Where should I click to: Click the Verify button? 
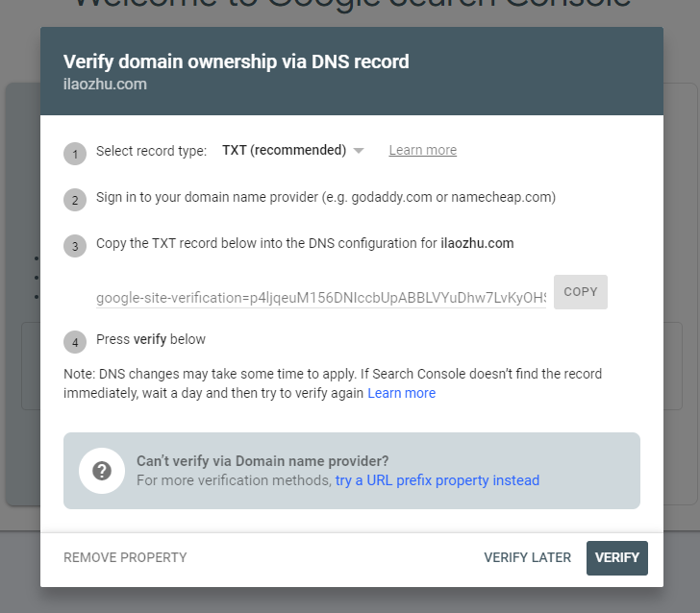617,557
